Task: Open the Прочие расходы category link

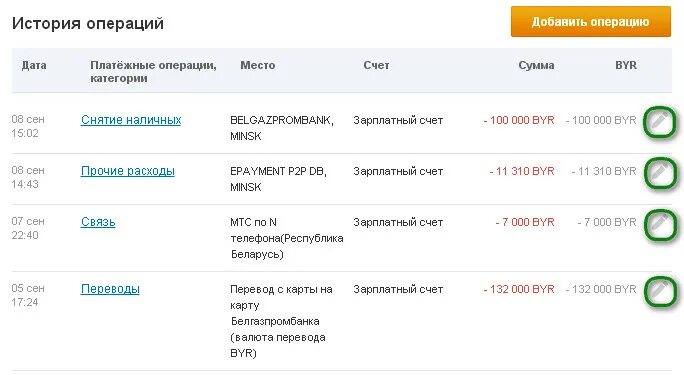Action: click(x=128, y=171)
